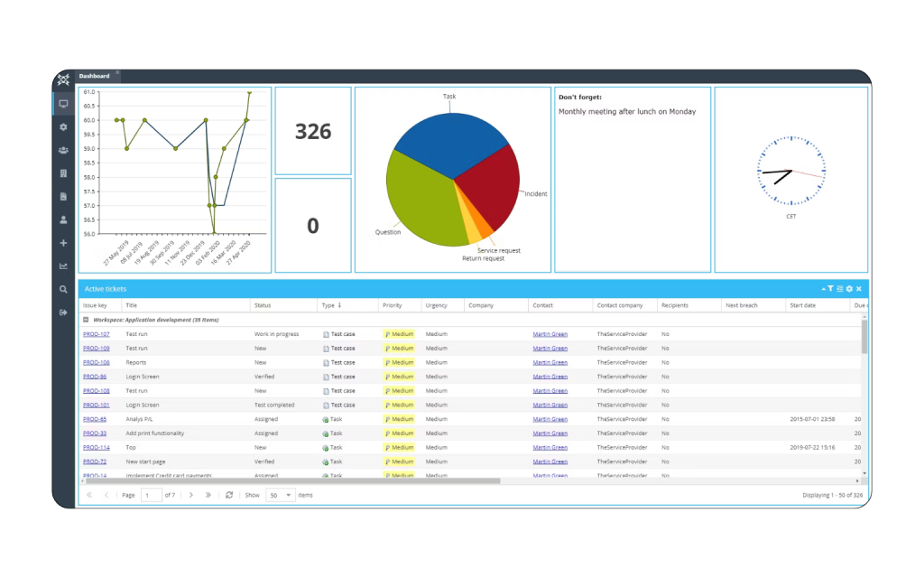Open the gear settings icon in left sidebar
Screen dimensions: 924x578
(63, 127)
